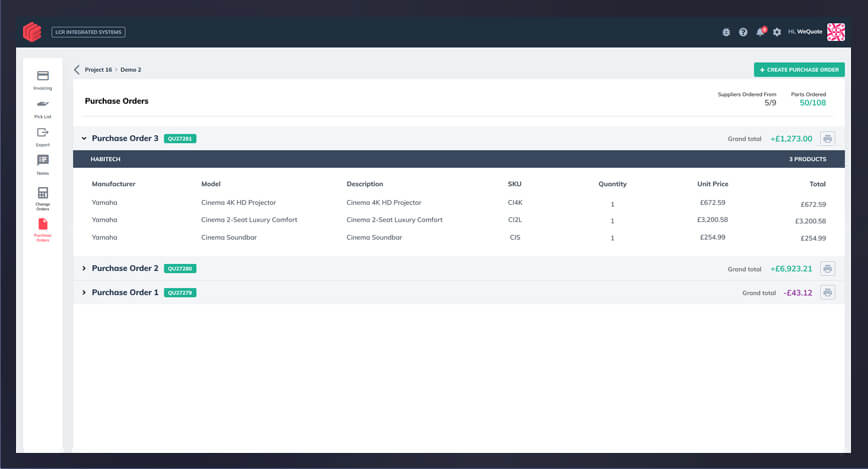
Task: Collapse Purchase Order 3
Action: click(x=84, y=138)
